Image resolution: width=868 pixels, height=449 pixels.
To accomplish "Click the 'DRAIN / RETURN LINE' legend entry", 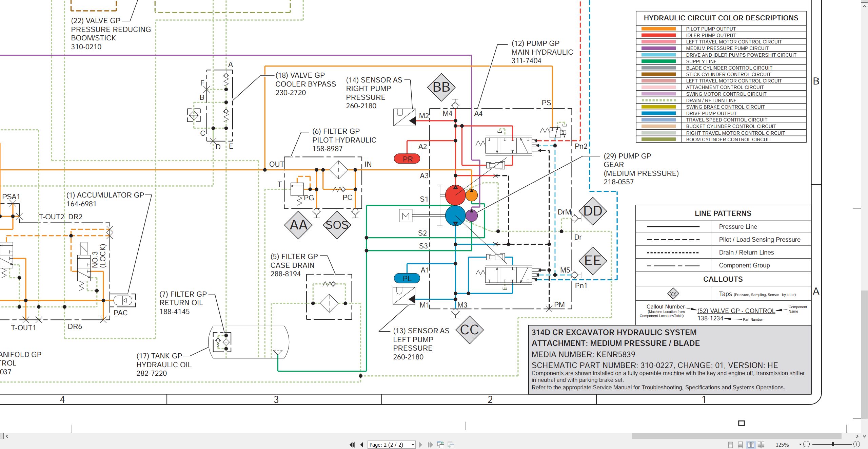I will (x=711, y=100).
